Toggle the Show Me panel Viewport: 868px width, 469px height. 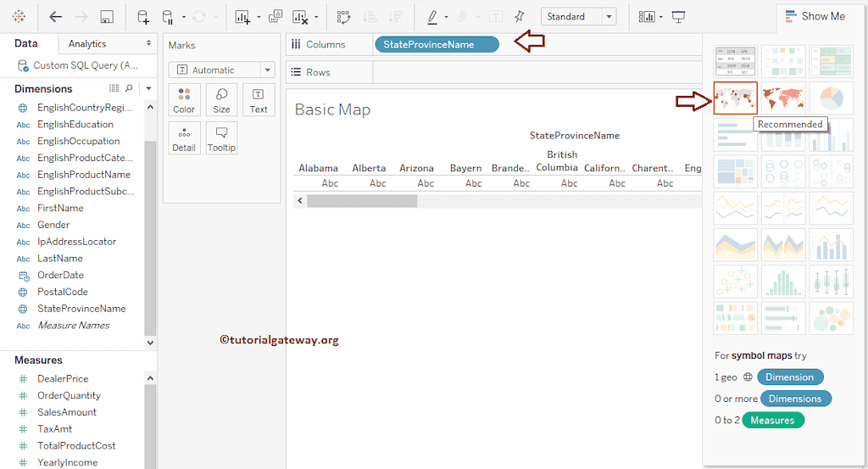tap(815, 17)
